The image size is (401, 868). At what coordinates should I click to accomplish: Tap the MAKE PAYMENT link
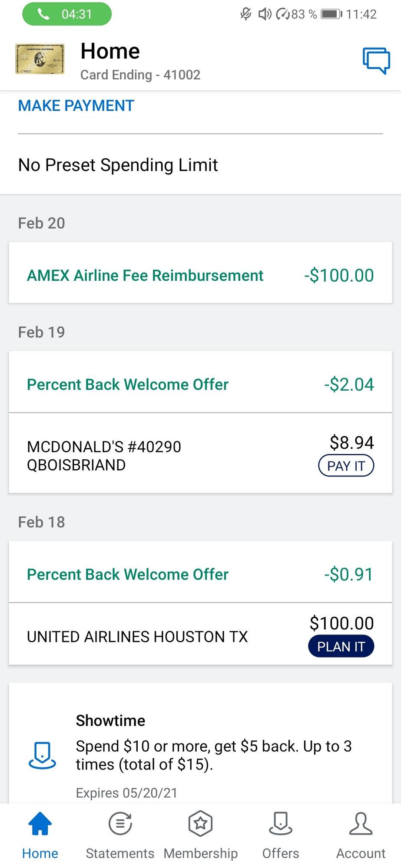[76, 105]
